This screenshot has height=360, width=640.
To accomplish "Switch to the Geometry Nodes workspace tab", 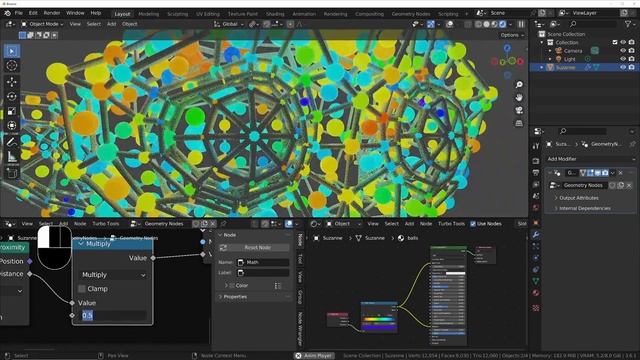I will [411, 14].
